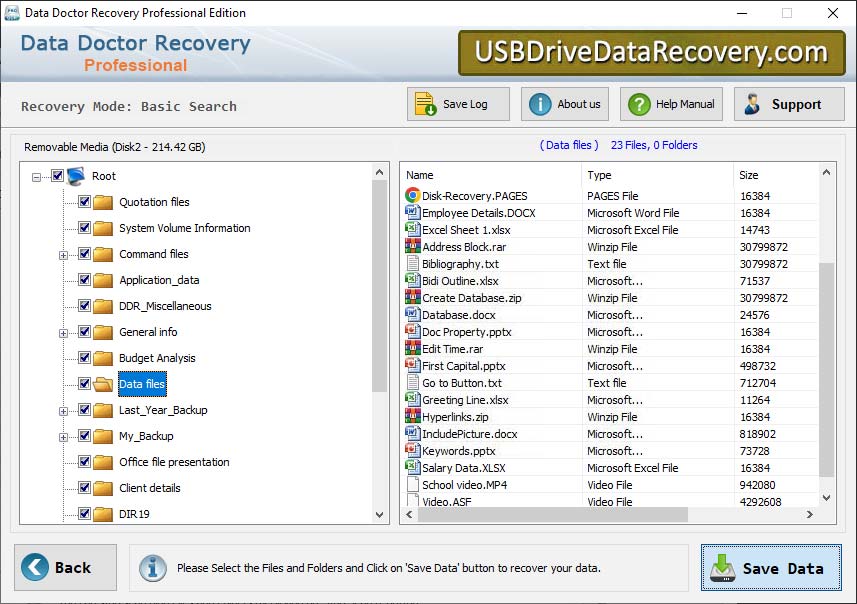
Task: Click the info icon in the status bar message
Action: click(152, 569)
